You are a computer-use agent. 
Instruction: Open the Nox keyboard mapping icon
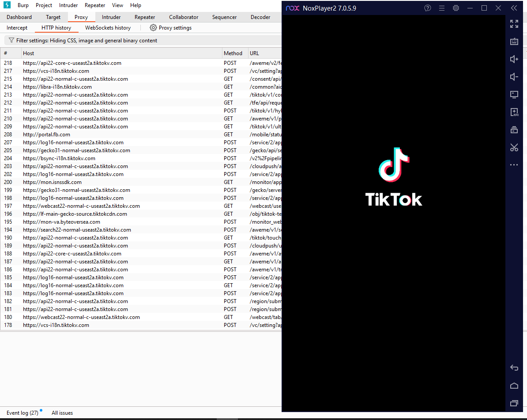[514, 41]
